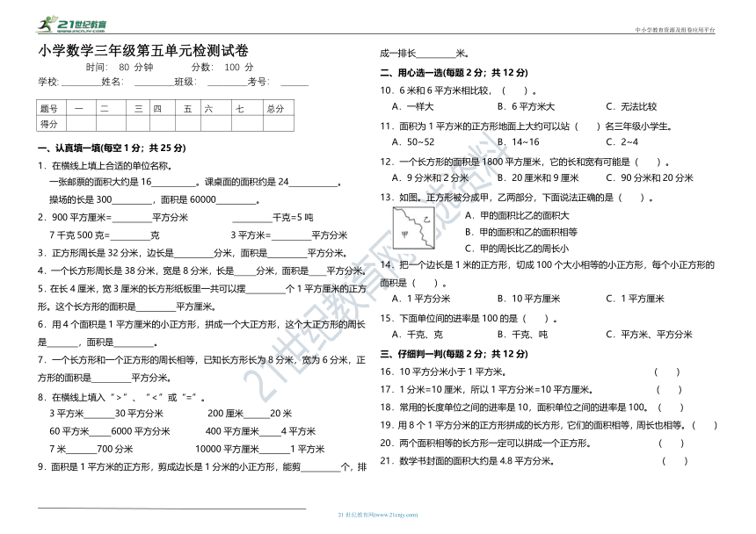Choose option "A. 50~52" for question 11
Viewport: 756px width, 534px height.
click(x=413, y=142)
